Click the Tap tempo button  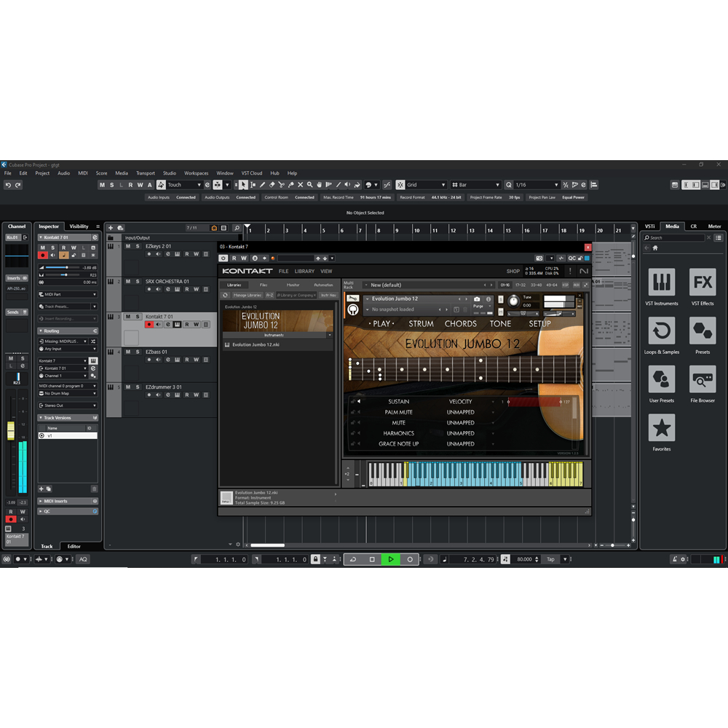click(x=550, y=559)
